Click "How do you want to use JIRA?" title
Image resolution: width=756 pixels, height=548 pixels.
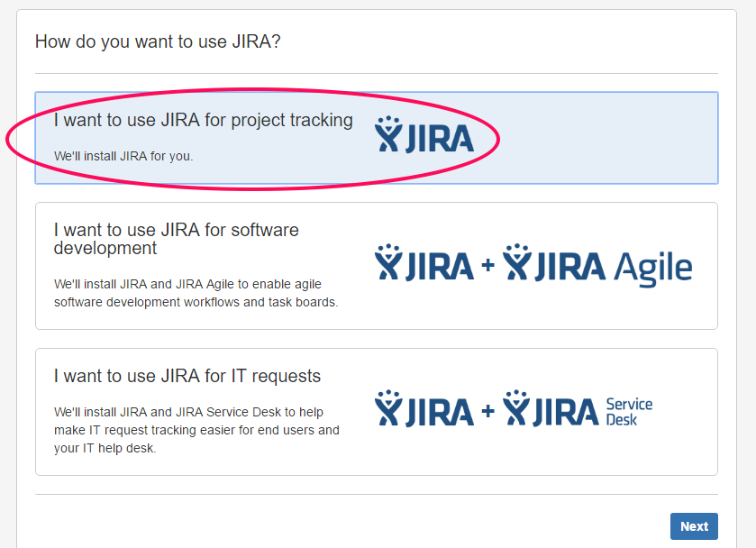[158, 42]
